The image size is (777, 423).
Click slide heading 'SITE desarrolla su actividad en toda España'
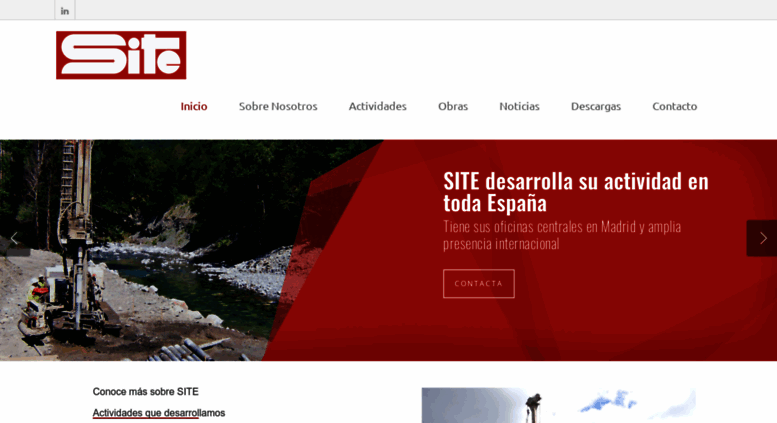coord(576,192)
